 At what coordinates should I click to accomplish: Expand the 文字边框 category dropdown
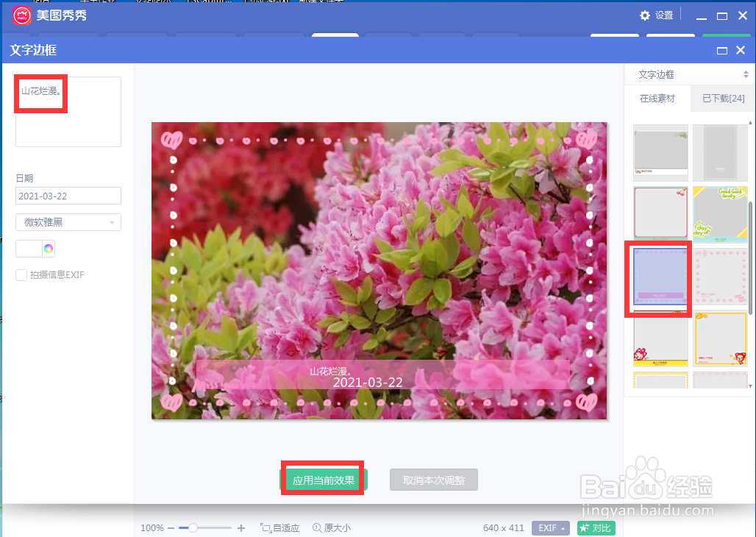(x=746, y=74)
